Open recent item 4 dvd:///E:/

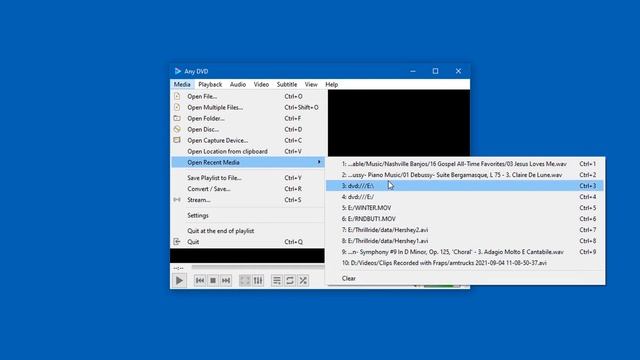pos(465,197)
